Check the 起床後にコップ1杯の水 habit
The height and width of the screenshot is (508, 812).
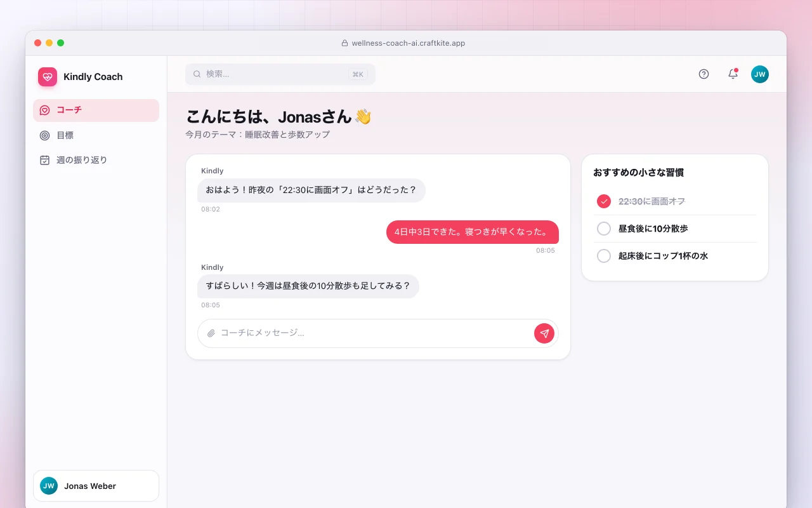pyautogui.click(x=604, y=256)
